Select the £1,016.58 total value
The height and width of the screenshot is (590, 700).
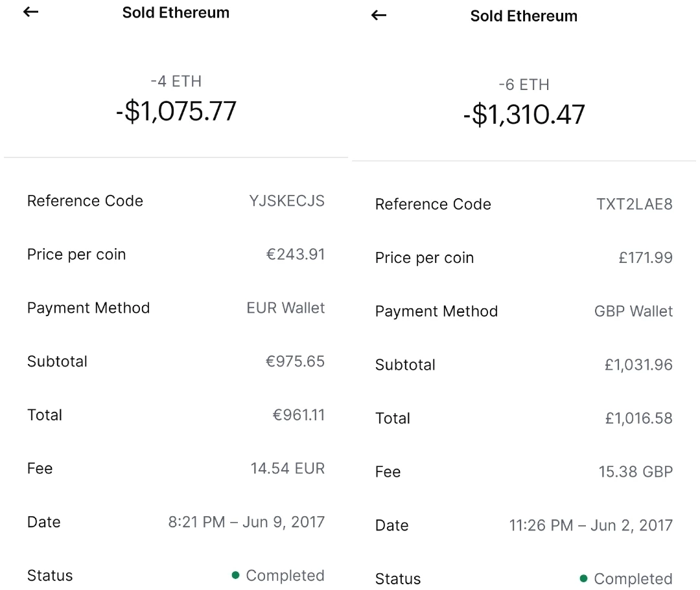[639, 418]
